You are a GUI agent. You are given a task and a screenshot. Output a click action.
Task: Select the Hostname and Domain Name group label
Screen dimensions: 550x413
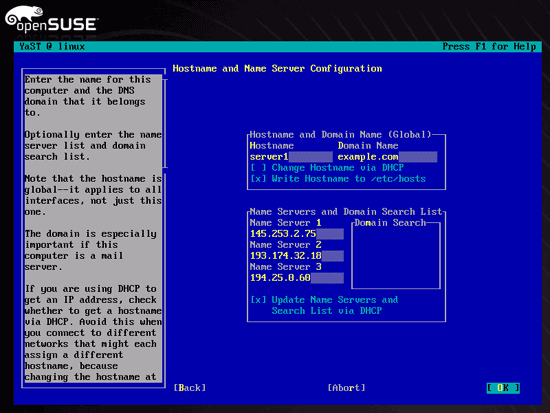(340, 135)
